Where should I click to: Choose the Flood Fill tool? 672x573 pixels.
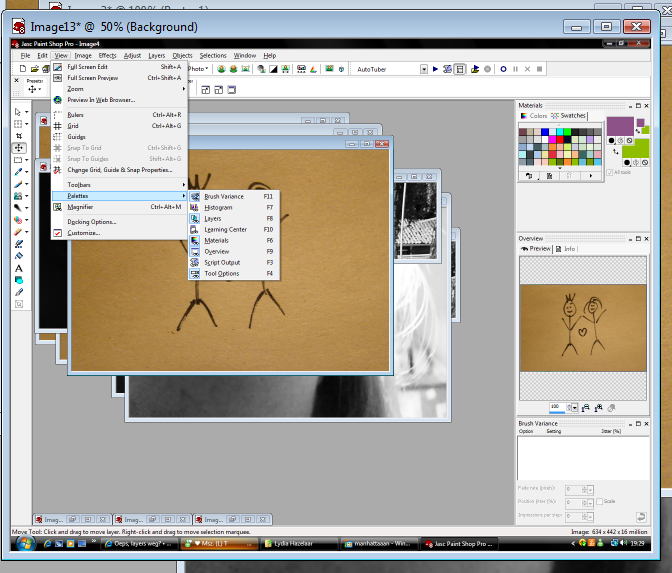pos(19,255)
